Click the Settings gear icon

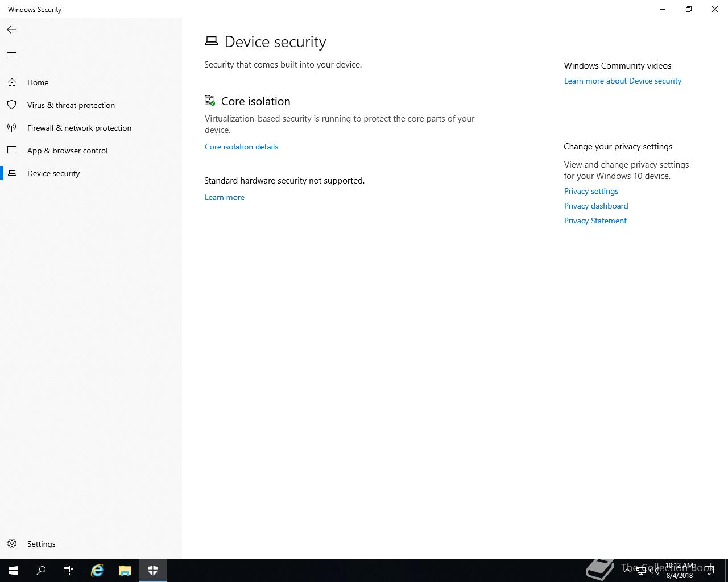click(12, 544)
